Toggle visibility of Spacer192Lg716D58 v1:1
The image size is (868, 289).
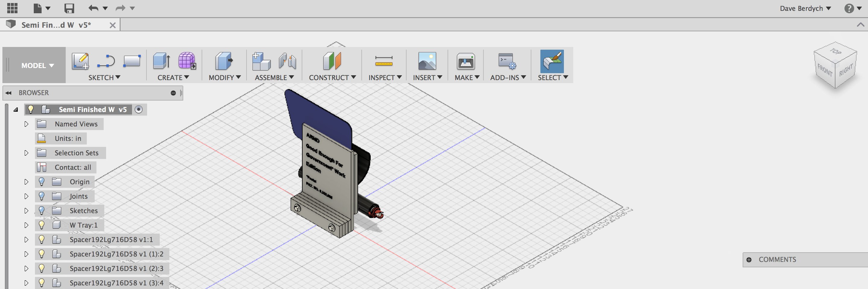(42, 239)
